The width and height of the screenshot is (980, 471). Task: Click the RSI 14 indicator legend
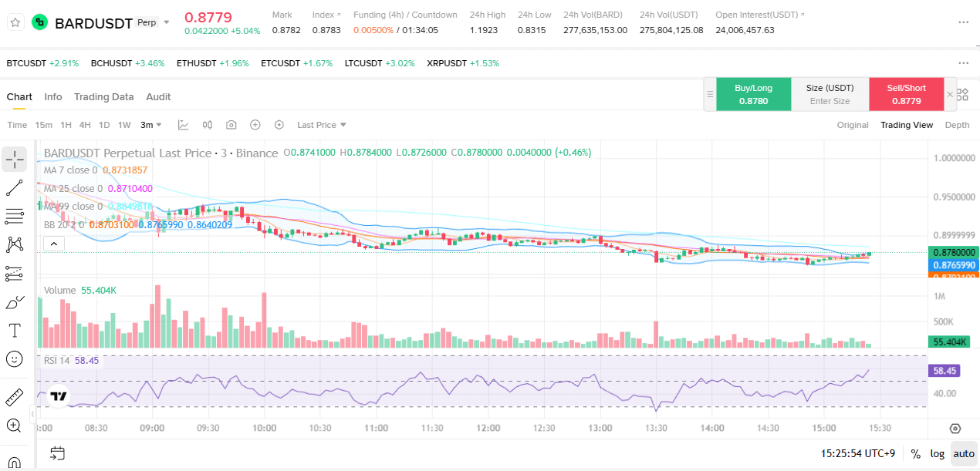(x=71, y=360)
